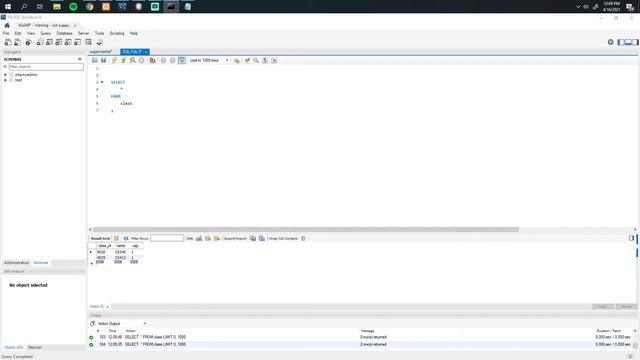Execute the statement under the cursor
The height and width of the screenshot is (360, 640).
pos(123,60)
